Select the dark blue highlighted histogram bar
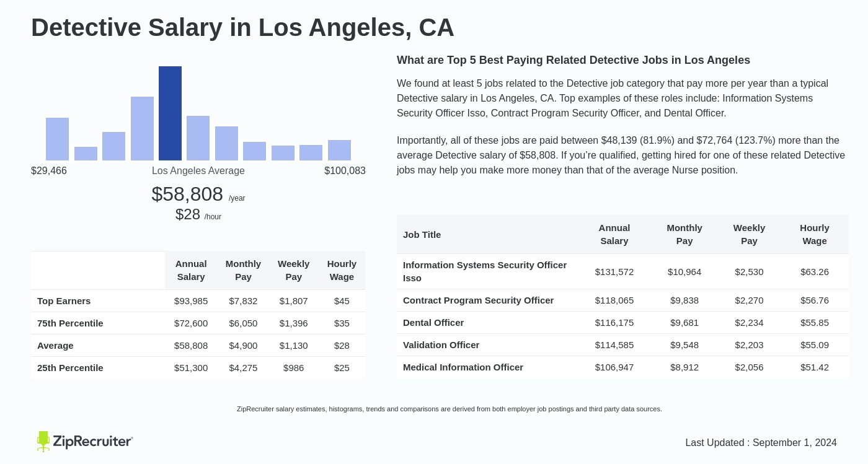This screenshot has width=868, height=464. click(170, 113)
